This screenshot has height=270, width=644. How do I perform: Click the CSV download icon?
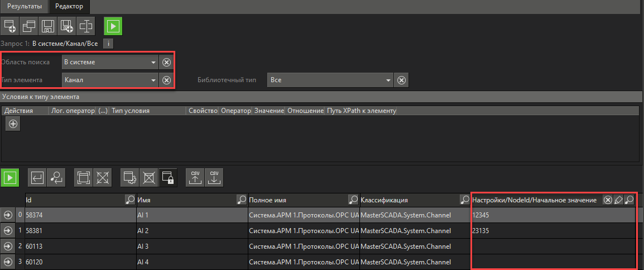pyautogui.click(x=214, y=177)
